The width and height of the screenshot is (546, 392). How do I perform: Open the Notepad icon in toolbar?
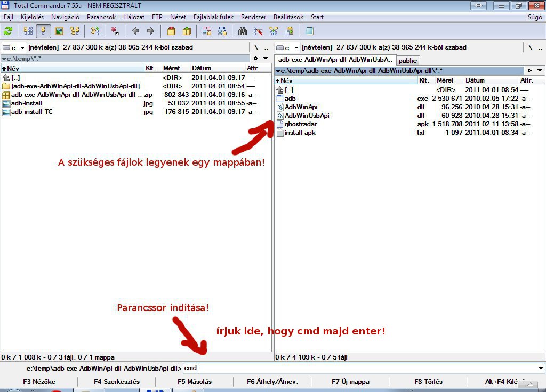(x=309, y=31)
